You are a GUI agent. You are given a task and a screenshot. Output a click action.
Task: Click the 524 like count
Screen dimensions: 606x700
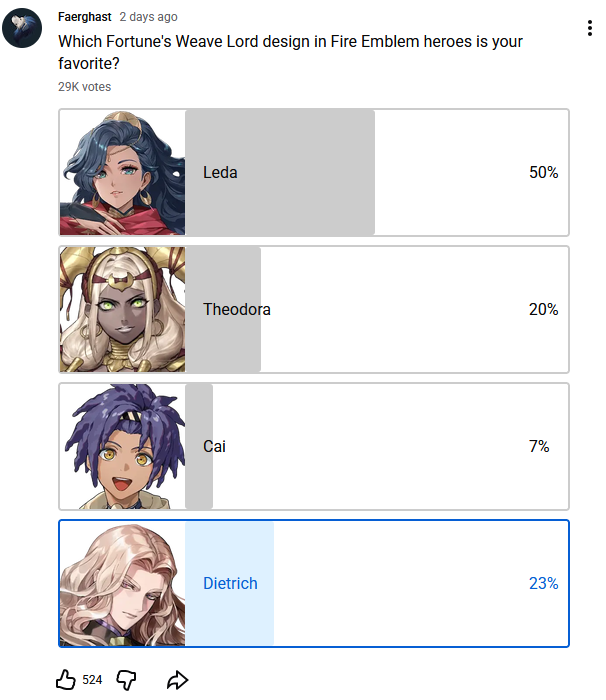click(x=92, y=680)
